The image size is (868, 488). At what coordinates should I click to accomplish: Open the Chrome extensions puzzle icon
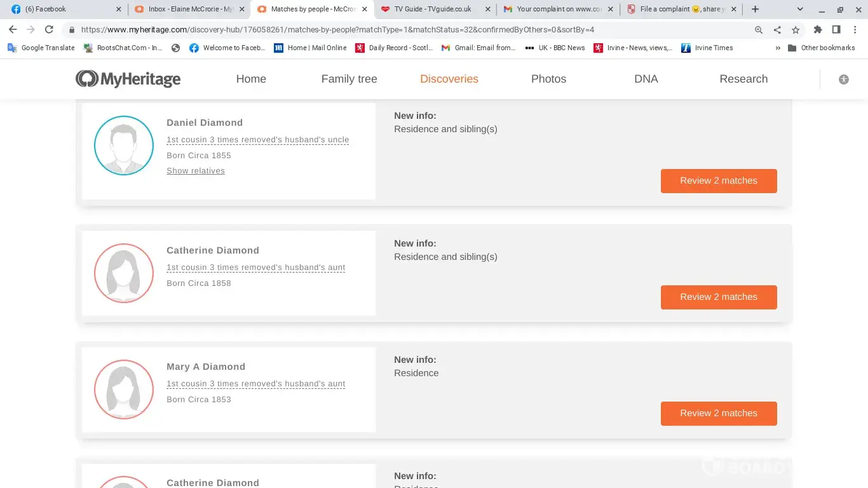click(818, 30)
